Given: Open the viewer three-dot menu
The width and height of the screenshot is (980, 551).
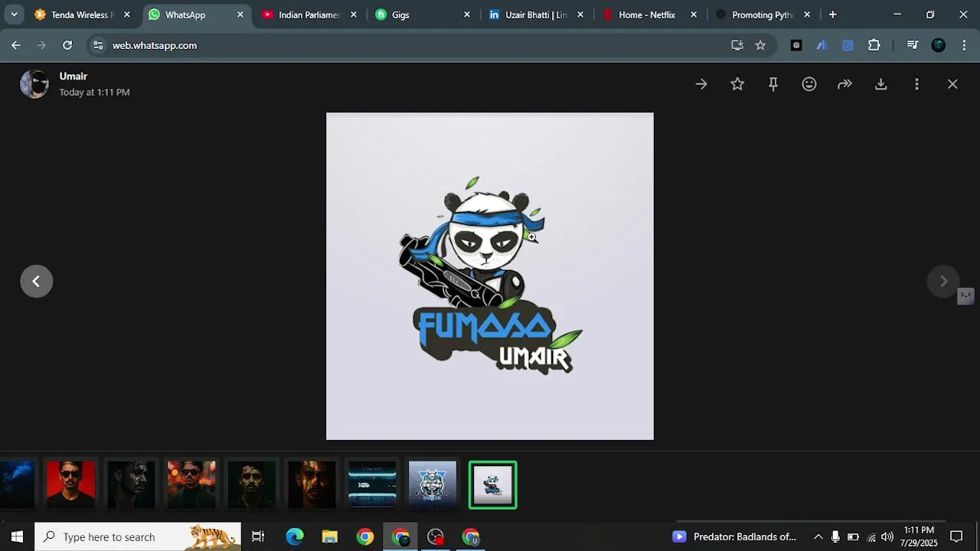Looking at the screenshot, I should point(916,84).
